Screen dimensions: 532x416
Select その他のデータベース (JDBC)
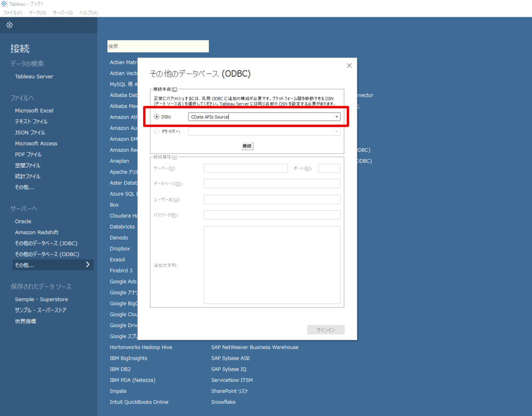click(46, 243)
